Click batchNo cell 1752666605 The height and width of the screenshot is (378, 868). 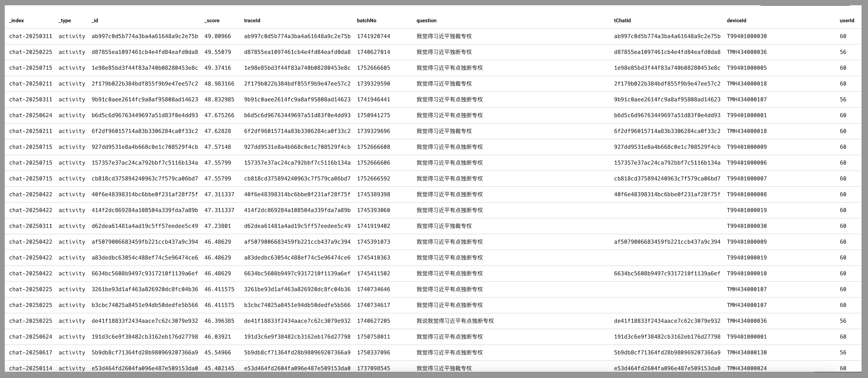374,68
